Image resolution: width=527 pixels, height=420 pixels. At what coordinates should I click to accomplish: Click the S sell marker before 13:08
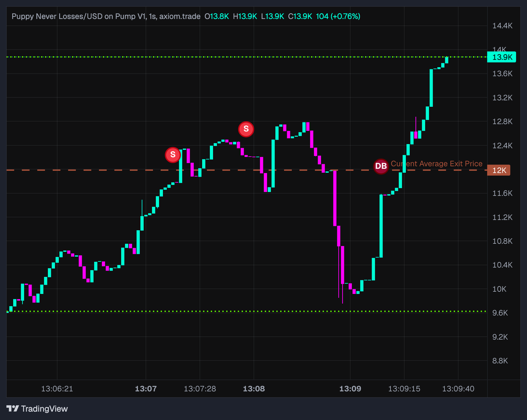246,129
